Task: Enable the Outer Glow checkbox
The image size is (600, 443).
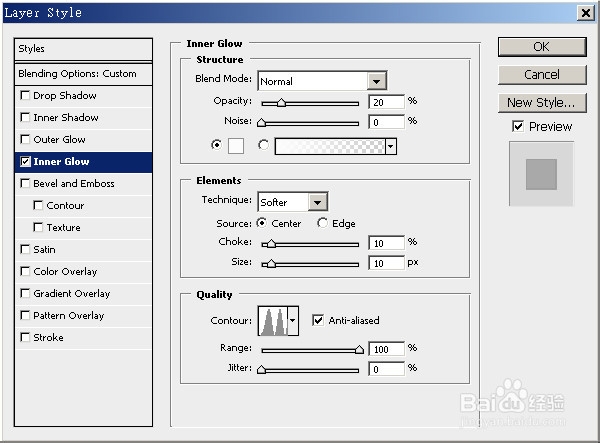Action: click(25, 139)
